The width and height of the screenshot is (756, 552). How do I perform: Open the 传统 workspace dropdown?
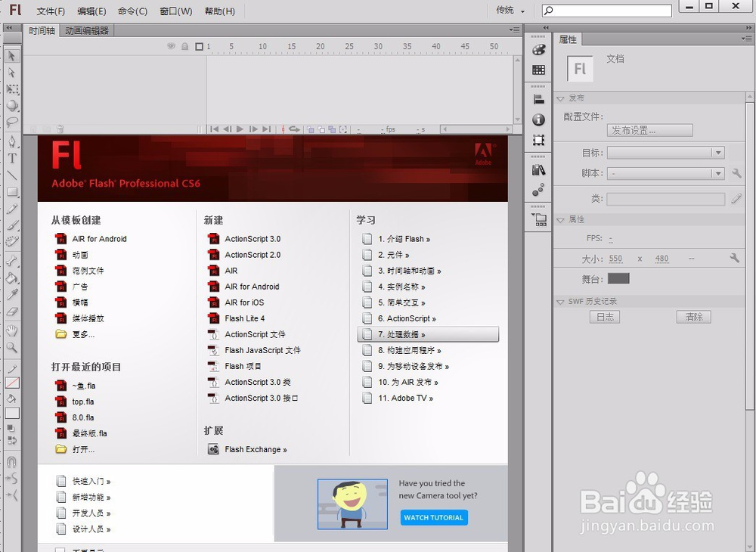pyautogui.click(x=510, y=10)
